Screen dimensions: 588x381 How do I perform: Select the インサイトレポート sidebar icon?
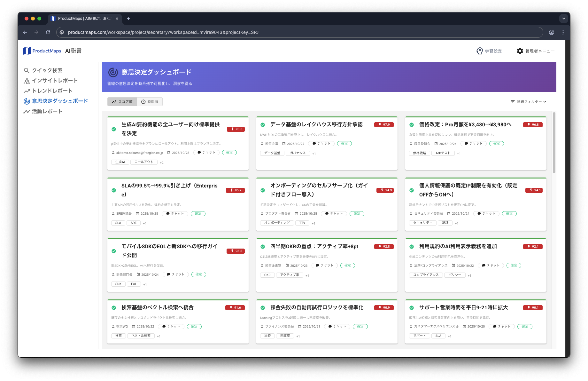tap(27, 81)
